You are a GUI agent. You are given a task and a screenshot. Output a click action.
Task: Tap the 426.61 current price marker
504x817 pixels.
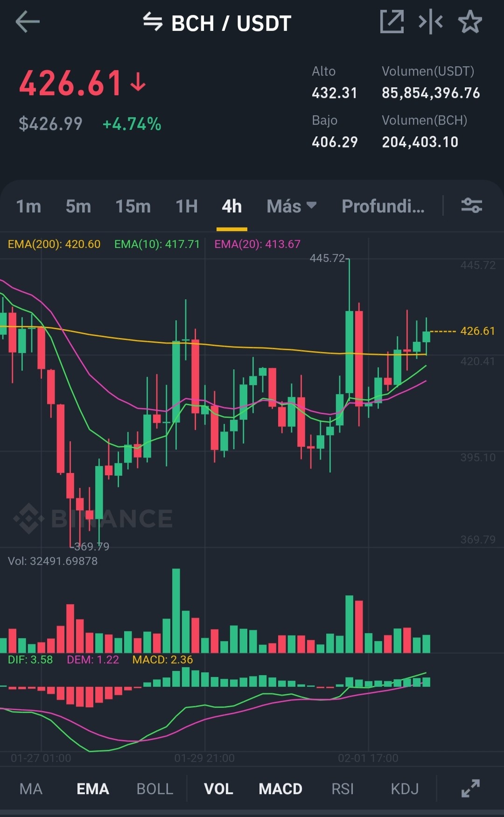click(477, 331)
